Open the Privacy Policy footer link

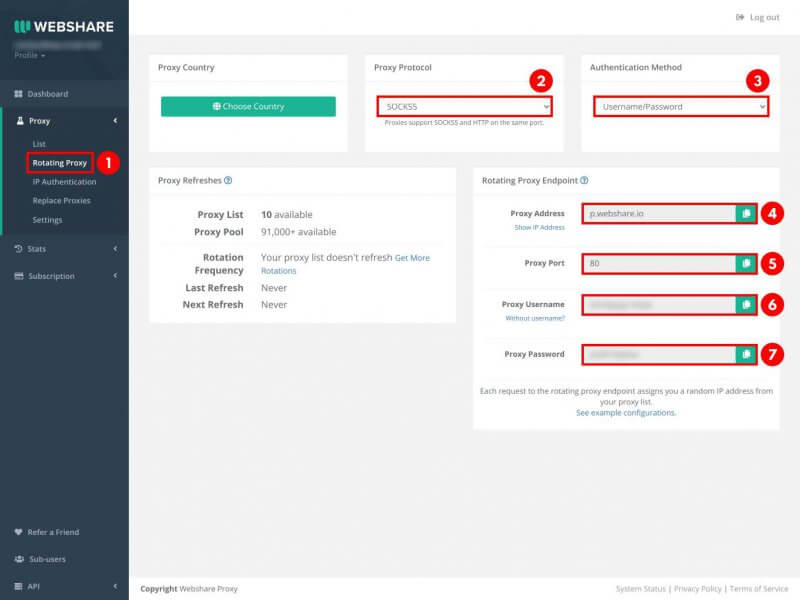pos(697,589)
